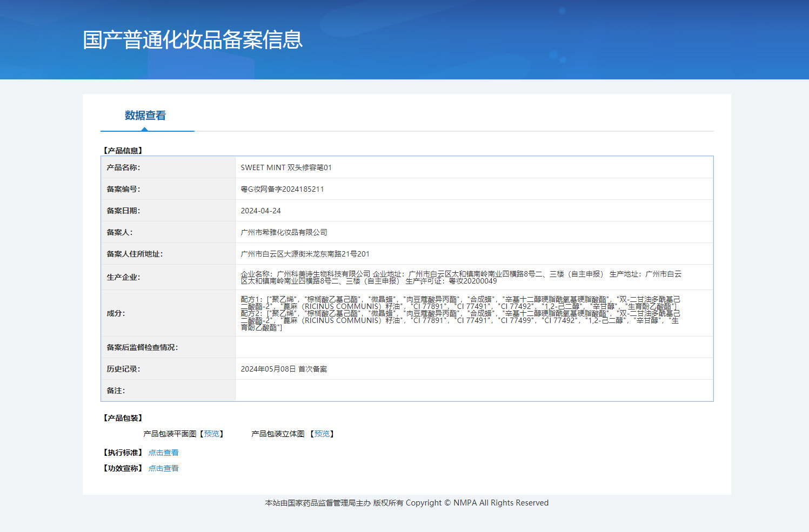
Task: Click the 备案人住所地址 address text
Action: pyautogui.click(x=305, y=254)
